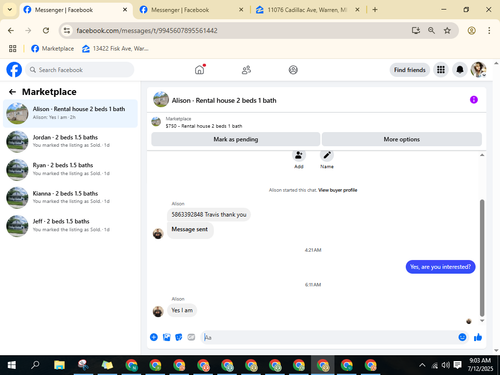Click the install app icon in address bar

(x=416, y=31)
